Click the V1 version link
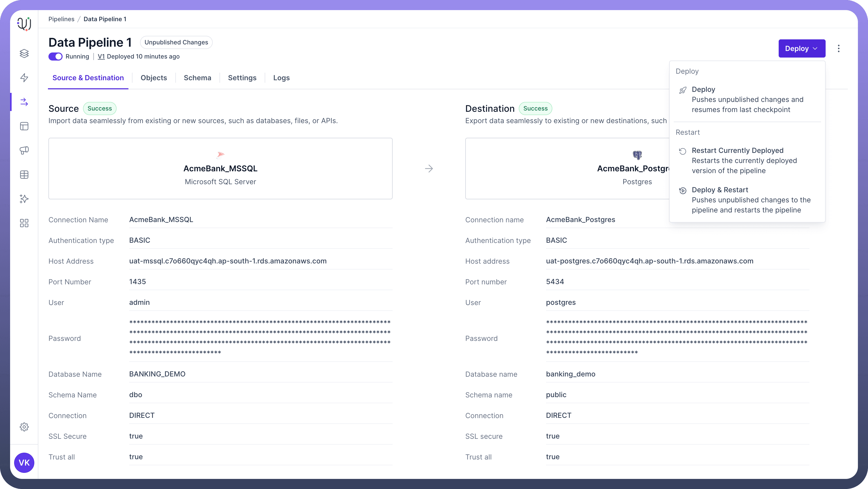Screen dimensions: 868x489 point(101,57)
